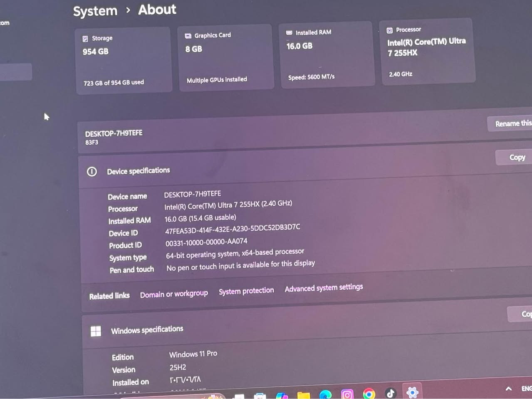Copy the device specifications
This screenshot has height=399, width=532.
[514, 157]
